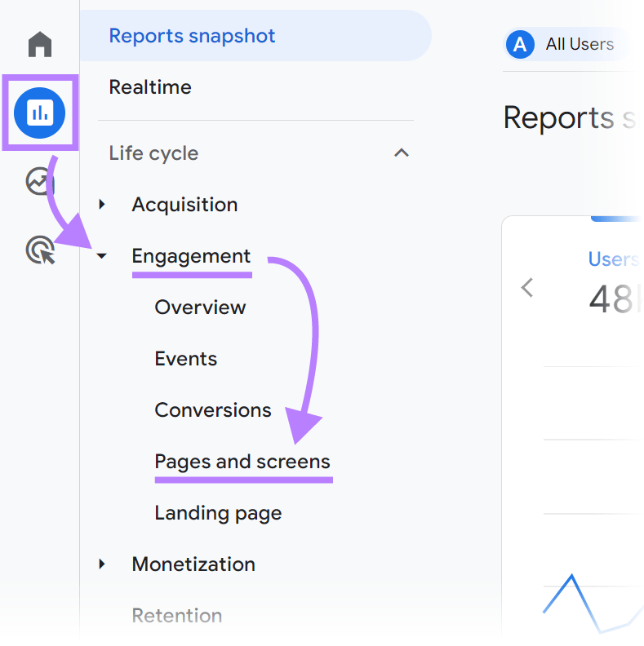The image size is (644, 646).
Task: Expand the Acquisition triangle
Action: 102,205
